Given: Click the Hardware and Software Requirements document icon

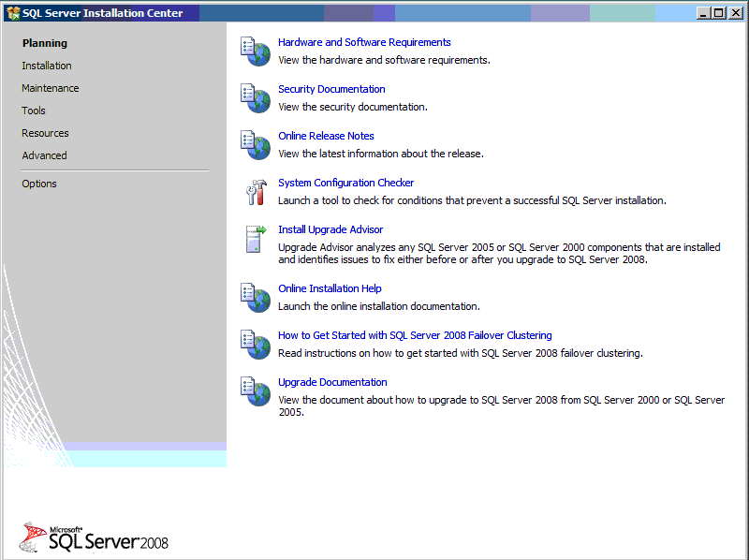Looking at the screenshot, I should (x=255, y=51).
